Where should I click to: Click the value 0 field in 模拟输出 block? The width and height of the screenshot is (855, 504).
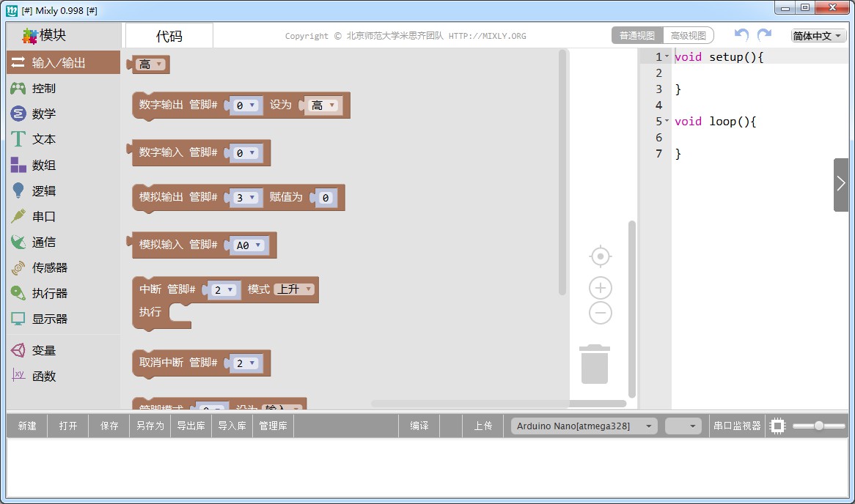(326, 198)
